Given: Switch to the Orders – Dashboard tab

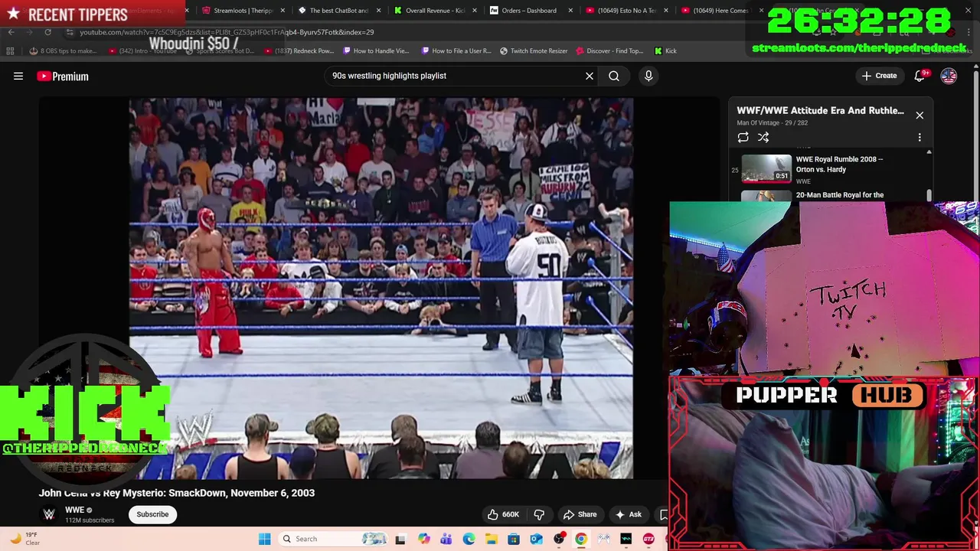Looking at the screenshot, I should pos(530,11).
